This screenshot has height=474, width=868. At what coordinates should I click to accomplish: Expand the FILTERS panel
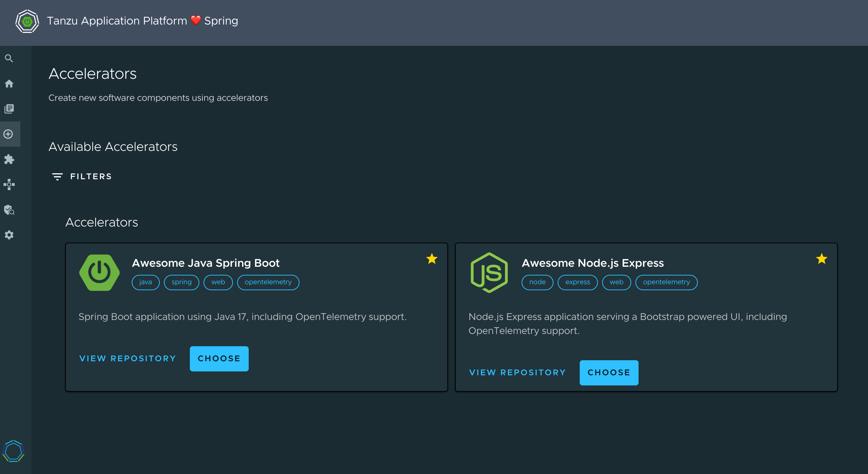pyautogui.click(x=82, y=176)
